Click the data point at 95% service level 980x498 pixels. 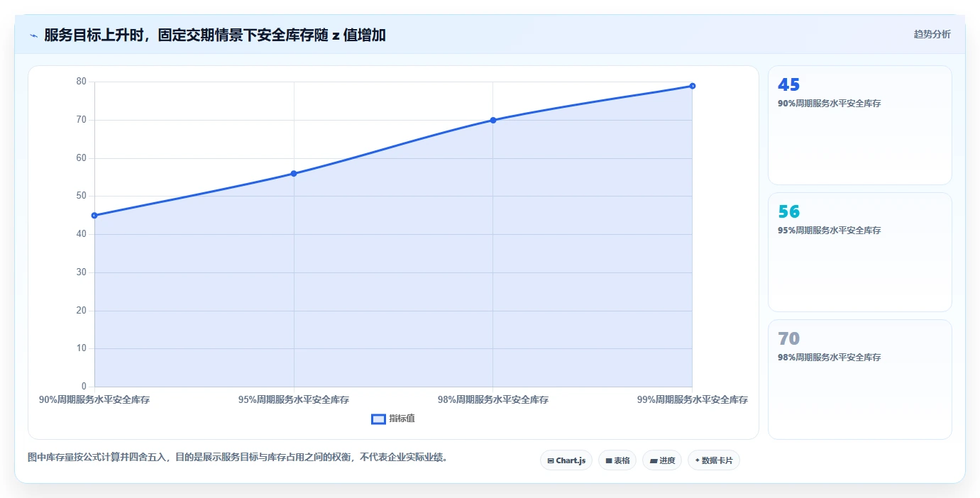pos(294,174)
